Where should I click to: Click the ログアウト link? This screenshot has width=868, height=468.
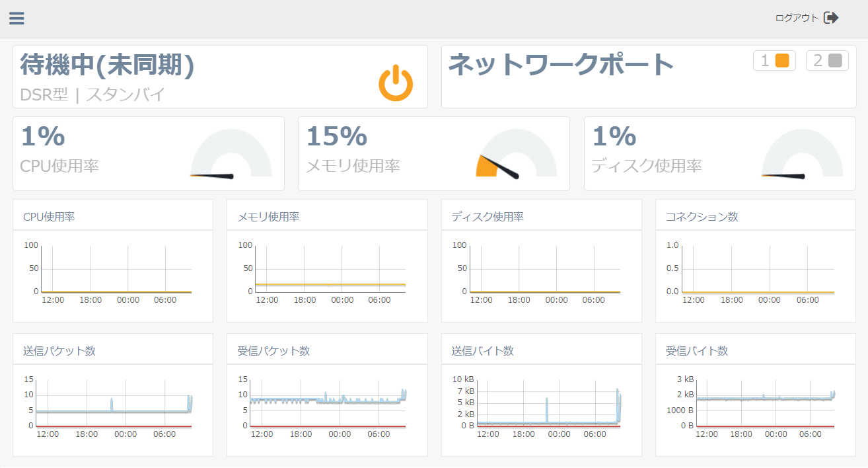coord(796,19)
